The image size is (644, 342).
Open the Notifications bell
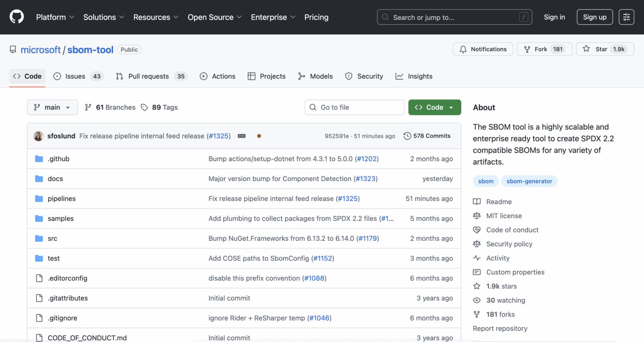(463, 49)
